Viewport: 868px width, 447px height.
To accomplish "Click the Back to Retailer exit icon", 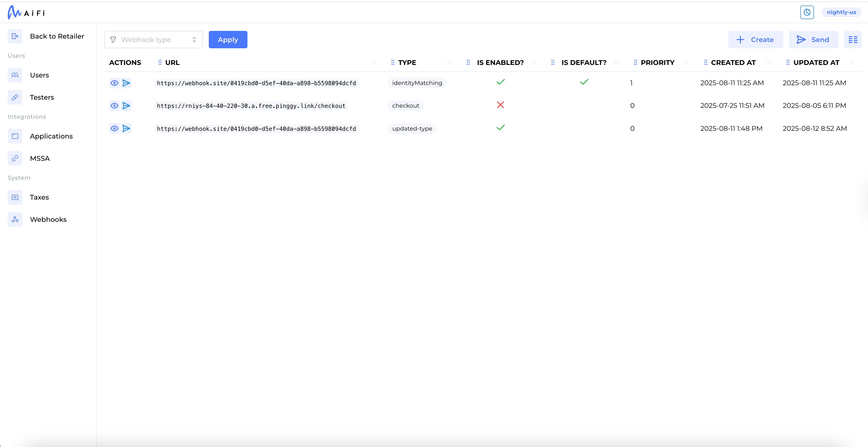I will pos(15,36).
